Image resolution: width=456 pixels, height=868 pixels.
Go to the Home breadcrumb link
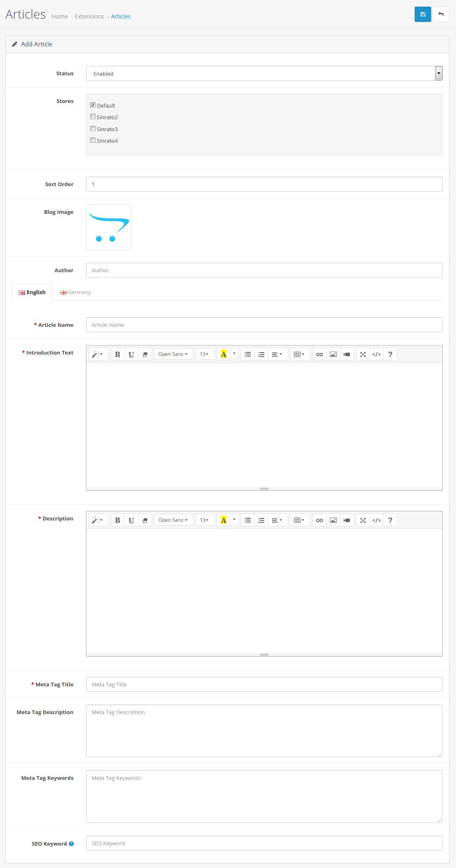coord(60,17)
